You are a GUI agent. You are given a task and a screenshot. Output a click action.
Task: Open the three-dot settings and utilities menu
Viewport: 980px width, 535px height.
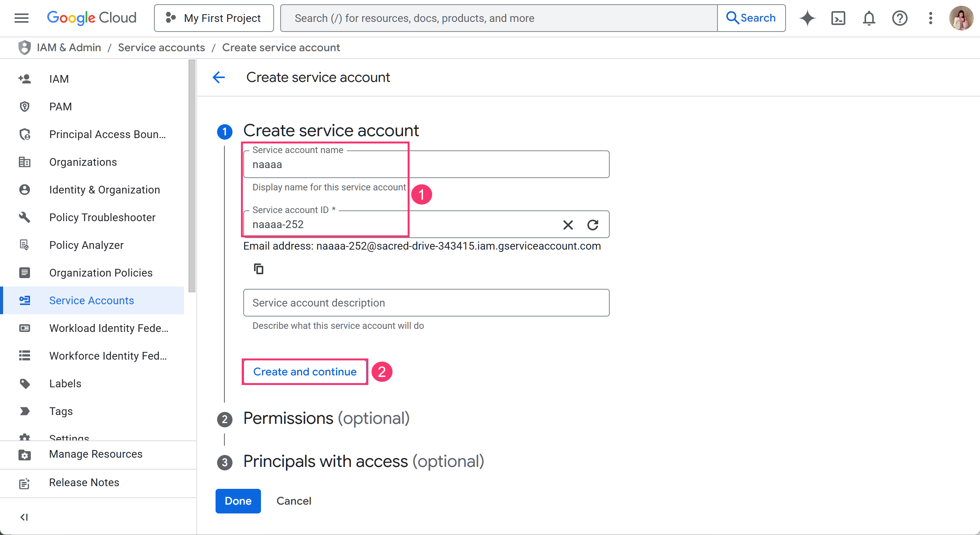point(930,18)
